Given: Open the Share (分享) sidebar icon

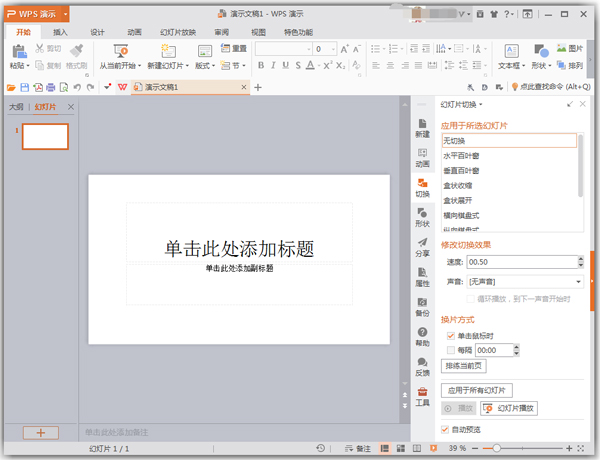Looking at the screenshot, I should click(x=422, y=247).
